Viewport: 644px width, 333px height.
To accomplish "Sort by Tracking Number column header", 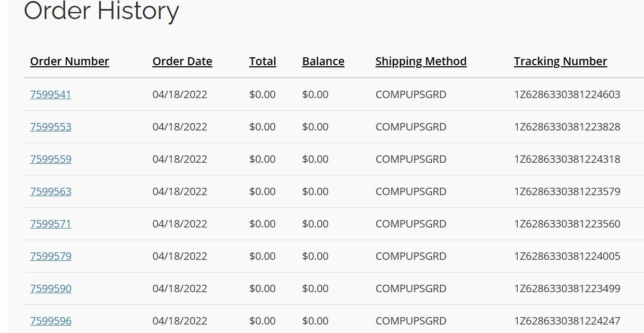I will coord(560,62).
